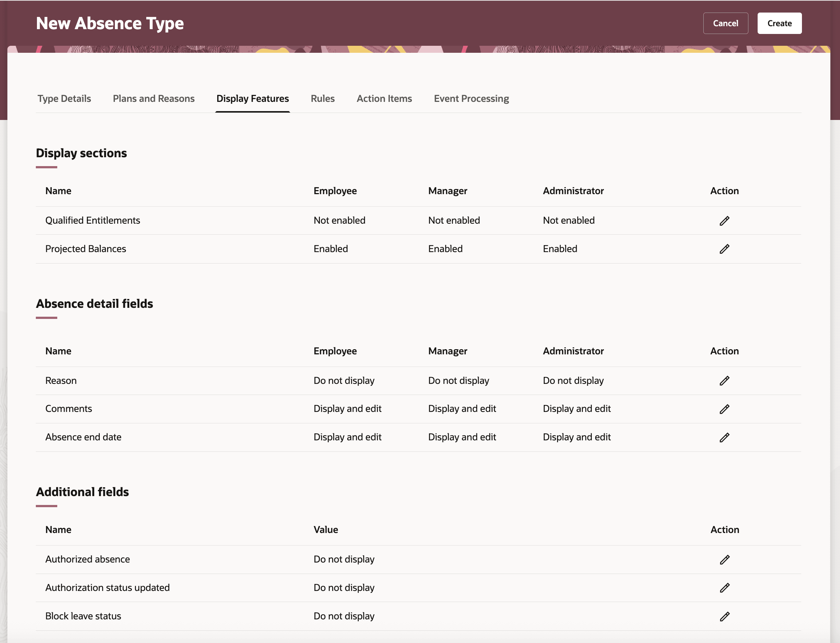Screen dimensions: 840x643
Task: Select the Display Features tab
Action: (252, 99)
